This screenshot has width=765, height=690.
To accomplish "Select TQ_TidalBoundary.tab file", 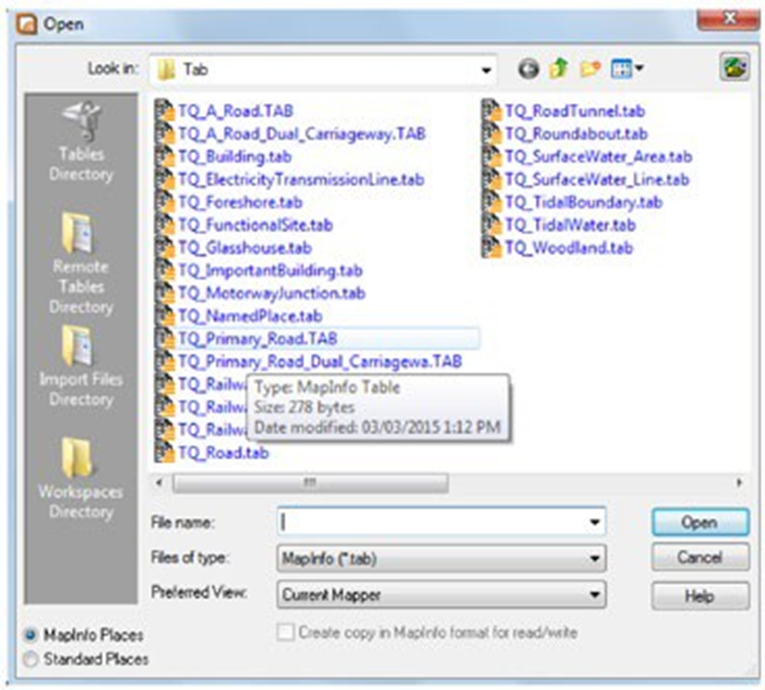I will pos(584,202).
